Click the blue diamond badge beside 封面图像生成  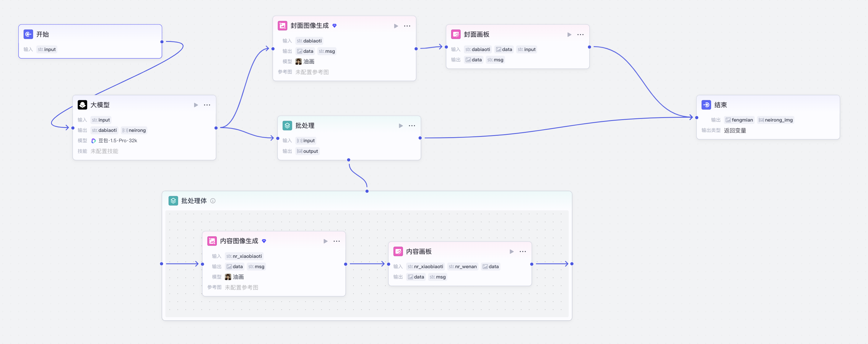pos(334,26)
